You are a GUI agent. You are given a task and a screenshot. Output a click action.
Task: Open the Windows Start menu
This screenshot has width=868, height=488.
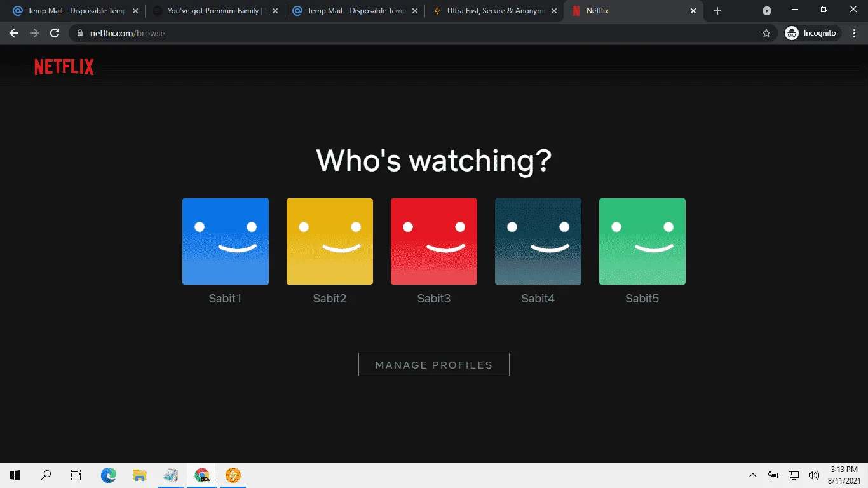15,475
